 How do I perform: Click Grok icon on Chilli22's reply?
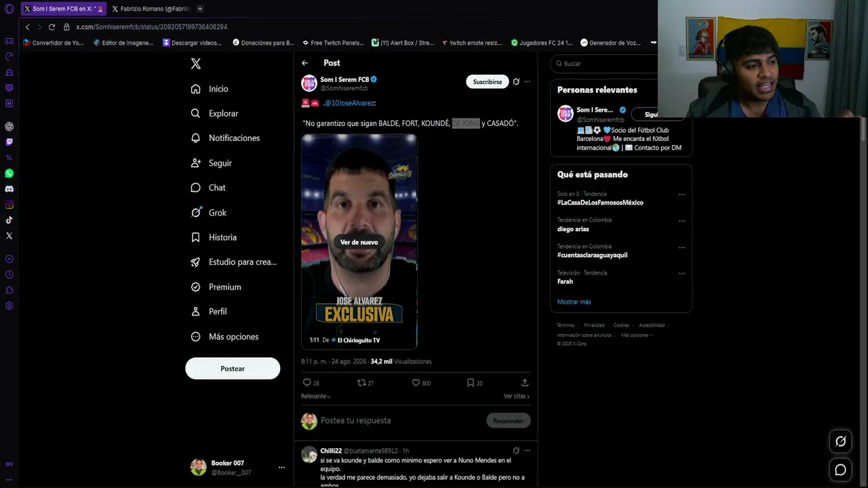516,450
